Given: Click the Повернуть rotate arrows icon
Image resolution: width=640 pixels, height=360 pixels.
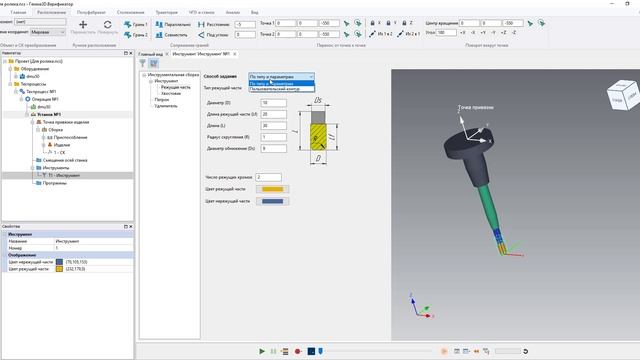Looking at the screenshot, I should [x=107, y=25].
